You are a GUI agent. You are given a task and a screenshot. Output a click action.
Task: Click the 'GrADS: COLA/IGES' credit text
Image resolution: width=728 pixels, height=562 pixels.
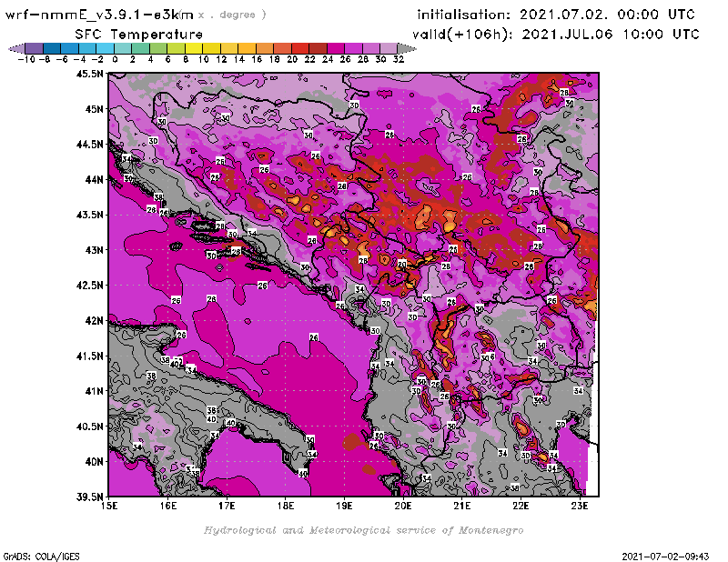point(41,557)
